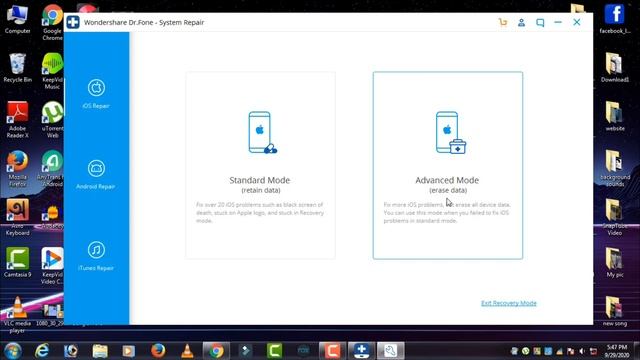Viewport: 640px width, 360px height.
Task: Open the orange Camtasia recorder taskbar icon
Action: [x=332, y=351]
